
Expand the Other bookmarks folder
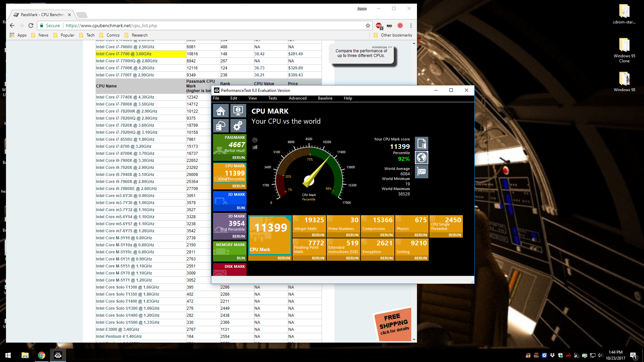(392, 35)
